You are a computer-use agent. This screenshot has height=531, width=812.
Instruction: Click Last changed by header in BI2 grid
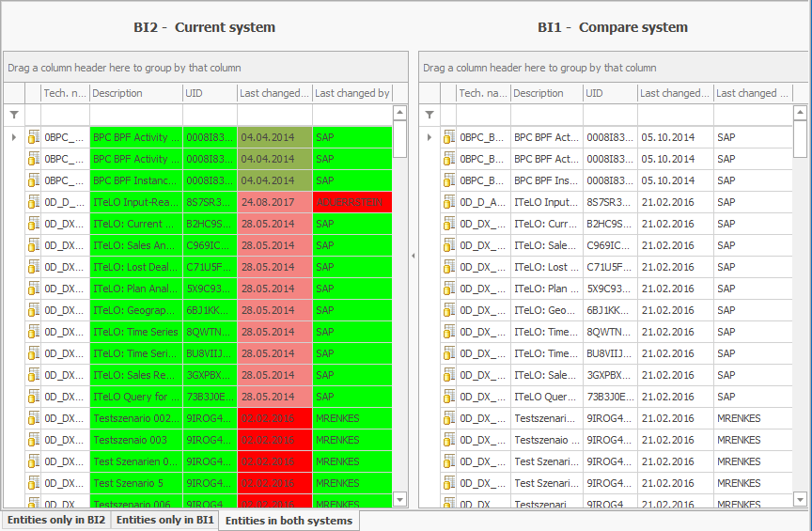352,93
